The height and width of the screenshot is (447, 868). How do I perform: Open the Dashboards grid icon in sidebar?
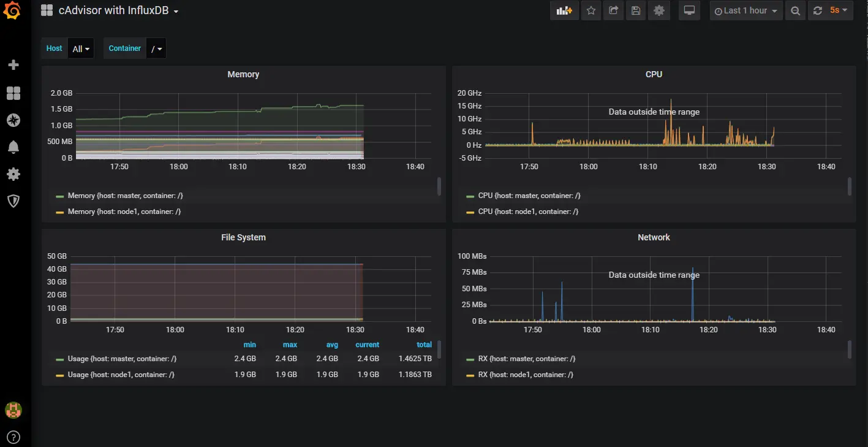click(13, 93)
